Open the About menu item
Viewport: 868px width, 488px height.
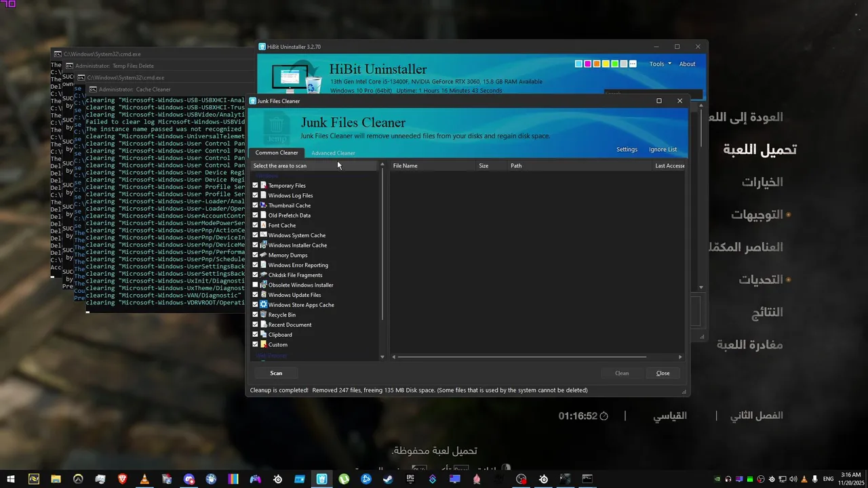tap(687, 64)
